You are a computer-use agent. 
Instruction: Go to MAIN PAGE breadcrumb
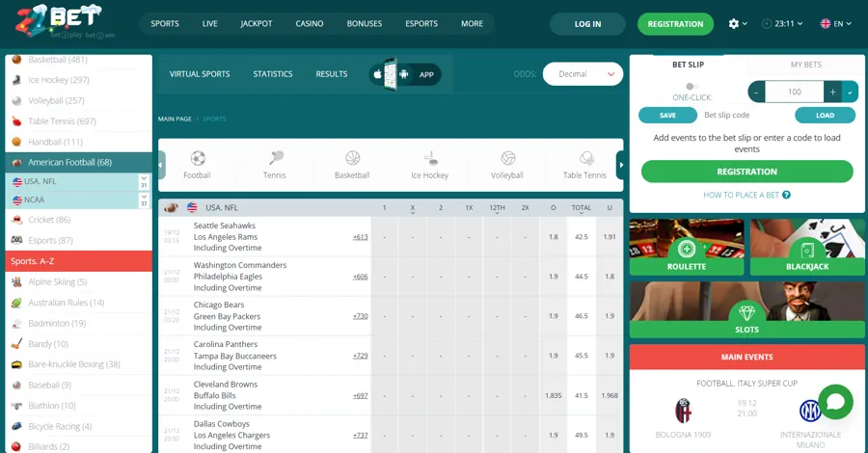(x=175, y=119)
